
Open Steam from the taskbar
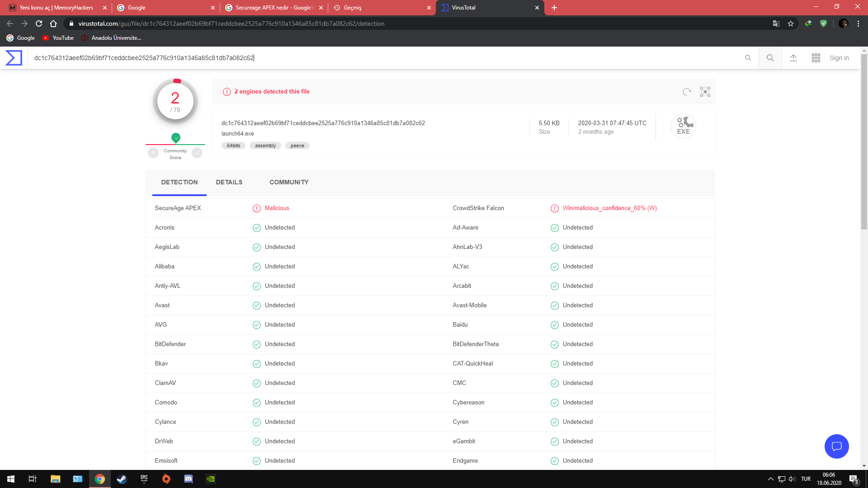click(x=122, y=479)
